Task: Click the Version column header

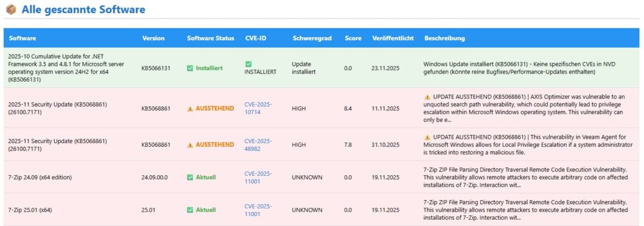Action: [x=153, y=38]
